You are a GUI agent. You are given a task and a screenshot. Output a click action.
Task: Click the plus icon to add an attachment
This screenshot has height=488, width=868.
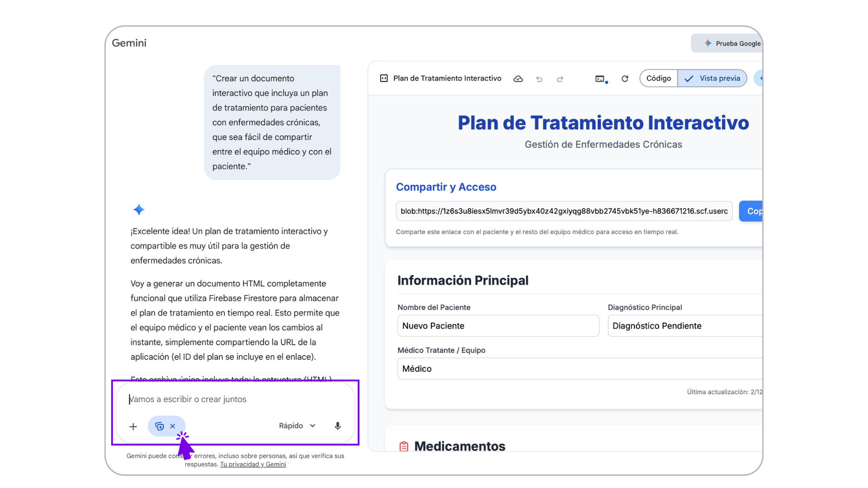(133, 426)
